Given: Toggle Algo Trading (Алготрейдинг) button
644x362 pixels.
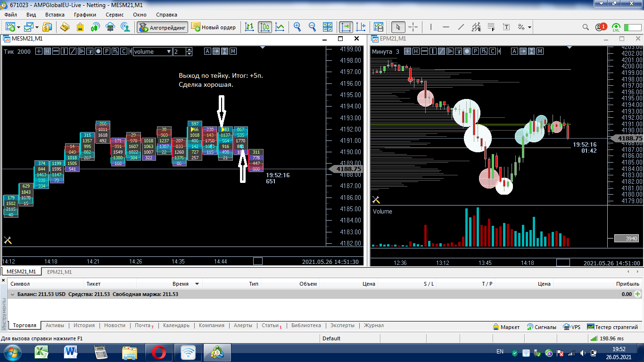Looking at the screenshot, I should click(163, 27).
